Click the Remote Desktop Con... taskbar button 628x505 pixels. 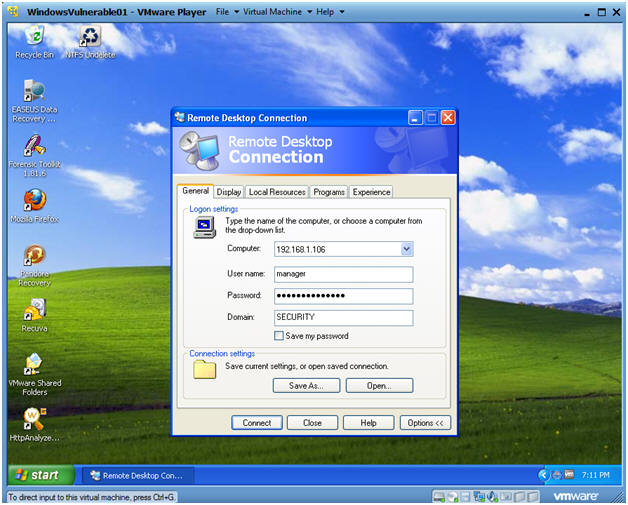[x=139, y=475]
